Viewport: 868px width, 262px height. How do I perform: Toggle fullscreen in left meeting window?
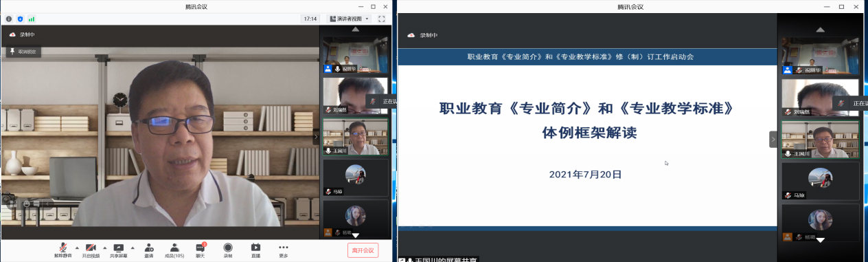click(382, 19)
